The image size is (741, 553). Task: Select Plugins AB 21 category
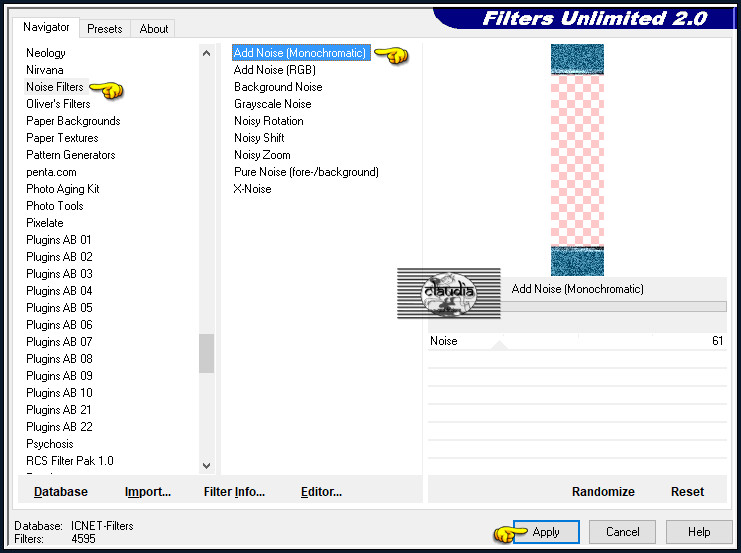point(59,410)
